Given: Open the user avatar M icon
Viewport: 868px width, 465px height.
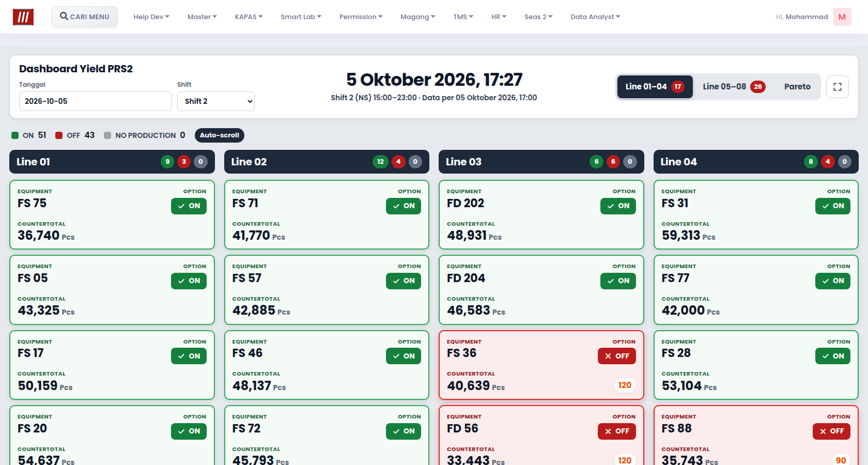Looking at the screenshot, I should coord(842,17).
